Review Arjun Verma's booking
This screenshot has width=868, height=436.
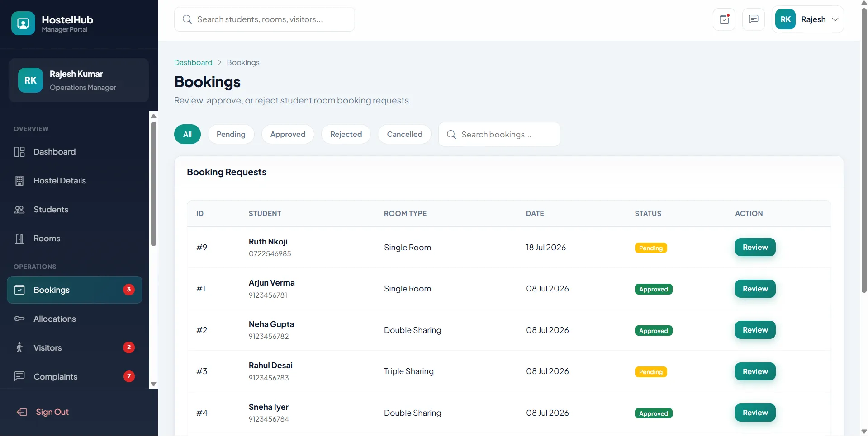pos(755,289)
